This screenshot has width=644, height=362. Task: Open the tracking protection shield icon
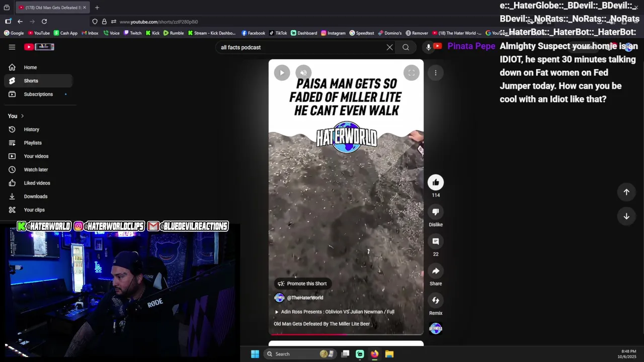[95, 22]
